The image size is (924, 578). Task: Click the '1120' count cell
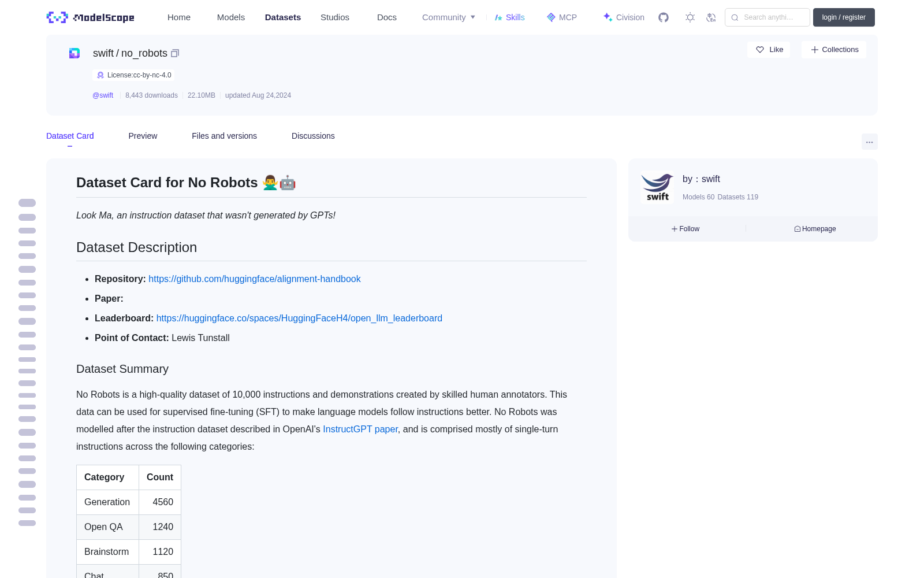(160, 552)
